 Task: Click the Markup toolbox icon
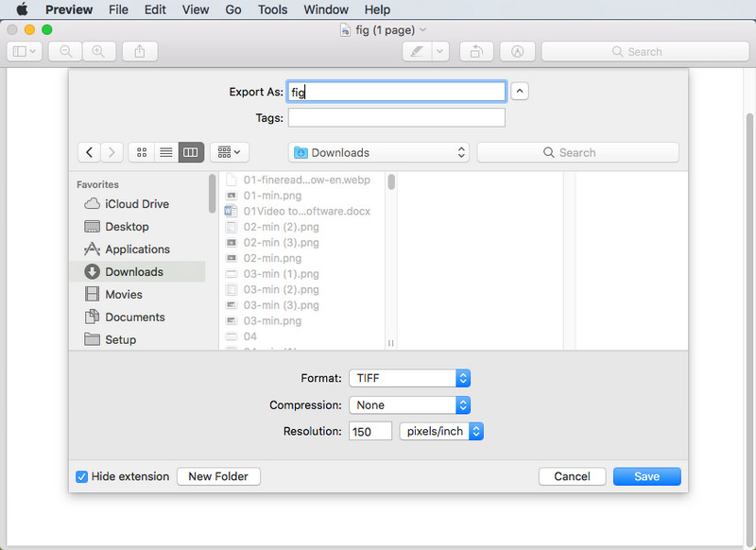[x=517, y=52]
